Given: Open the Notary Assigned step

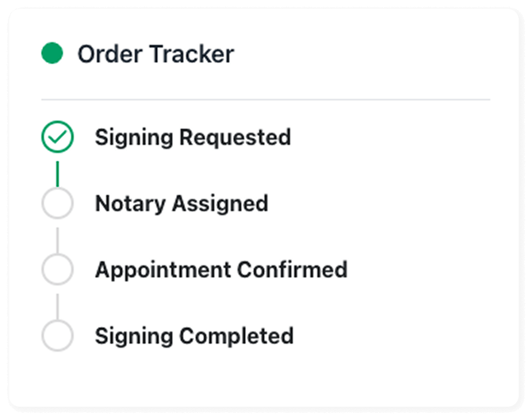Looking at the screenshot, I should click(182, 204).
